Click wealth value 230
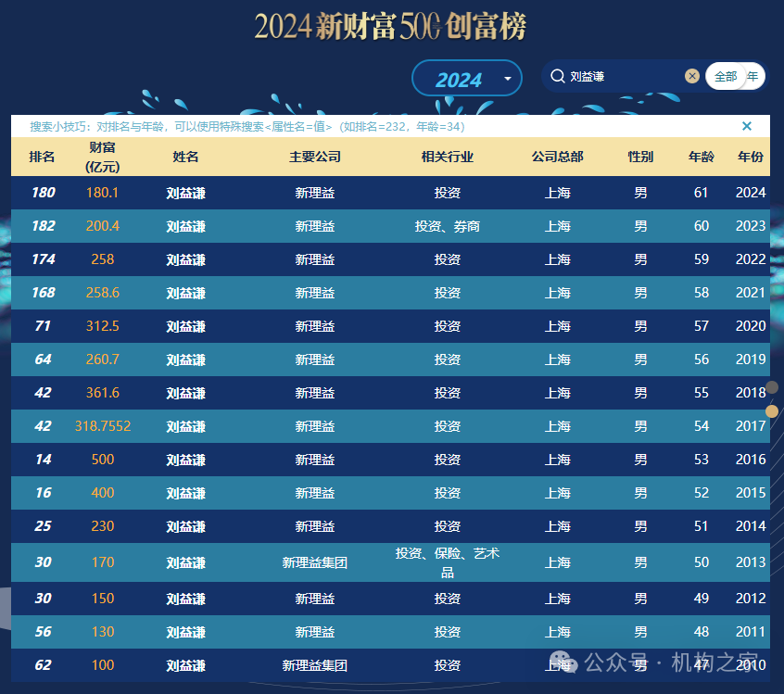 103,526
